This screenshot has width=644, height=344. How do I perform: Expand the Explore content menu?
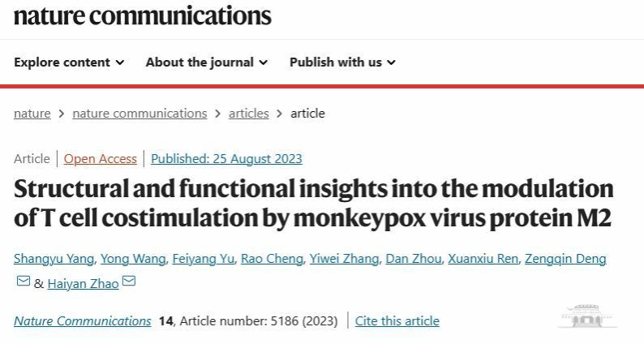coord(69,62)
